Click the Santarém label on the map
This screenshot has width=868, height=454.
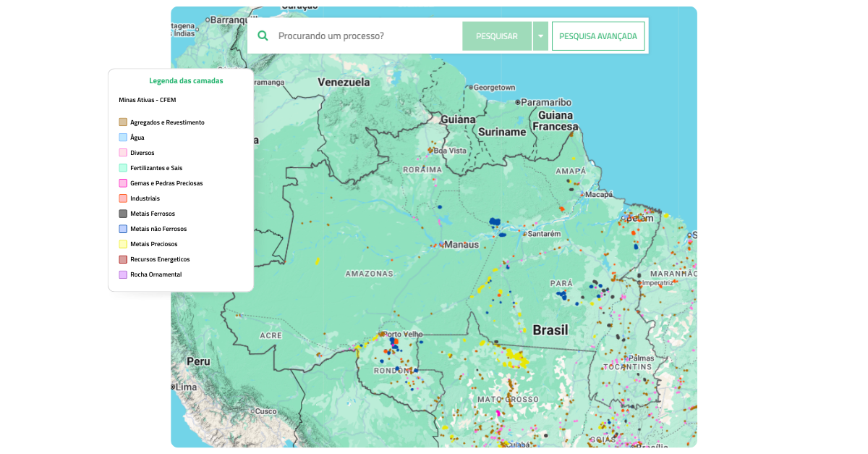click(545, 234)
